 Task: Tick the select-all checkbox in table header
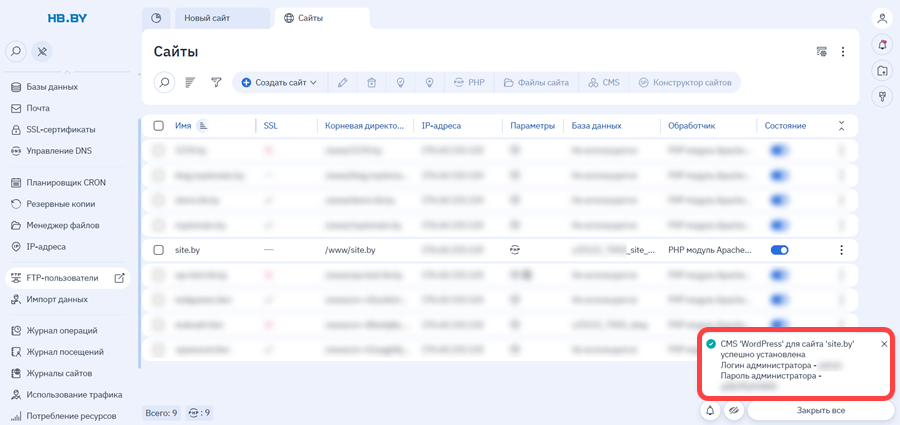pos(158,126)
